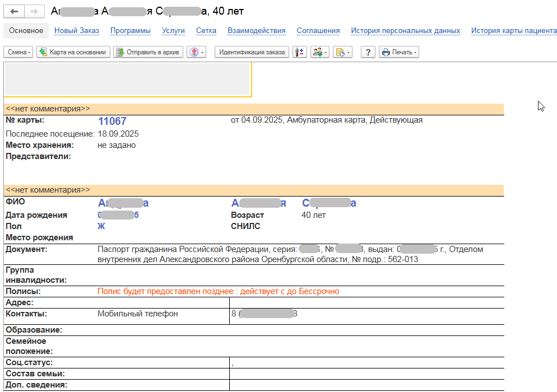Go to the Услуги tab
This screenshot has width=557, height=392.
173,31
